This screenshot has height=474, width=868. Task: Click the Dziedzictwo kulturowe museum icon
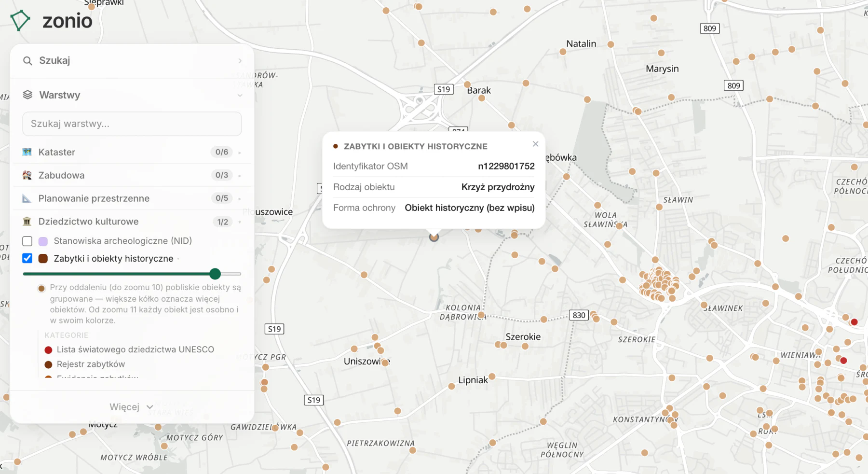pos(27,222)
